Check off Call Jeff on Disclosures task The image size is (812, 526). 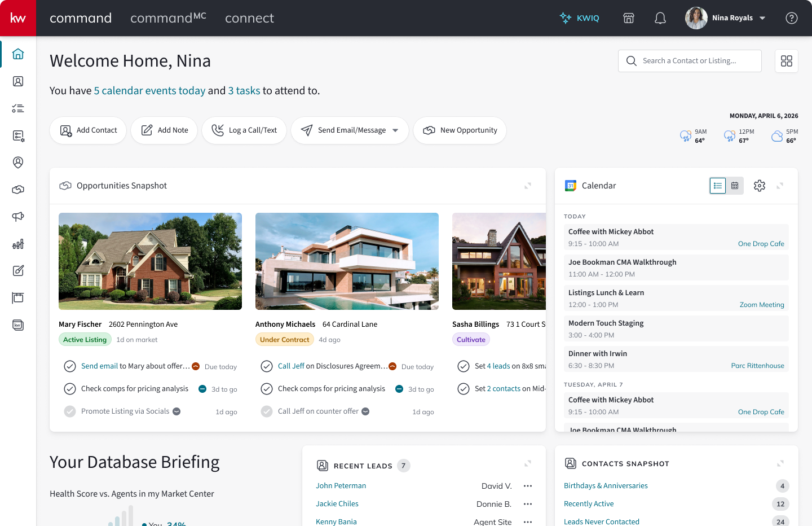[x=267, y=366]
